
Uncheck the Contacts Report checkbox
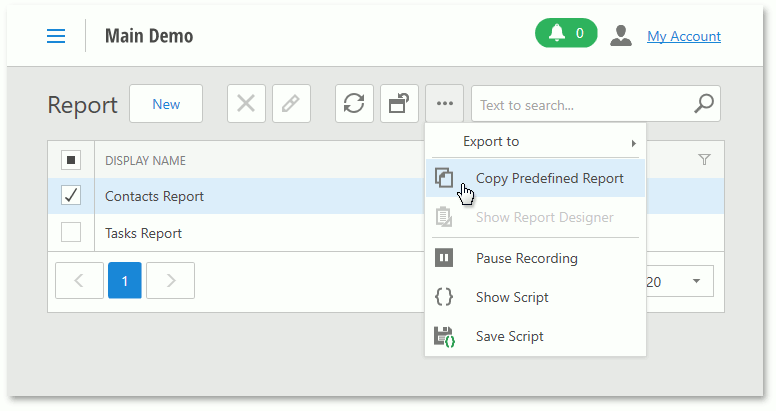72,196
